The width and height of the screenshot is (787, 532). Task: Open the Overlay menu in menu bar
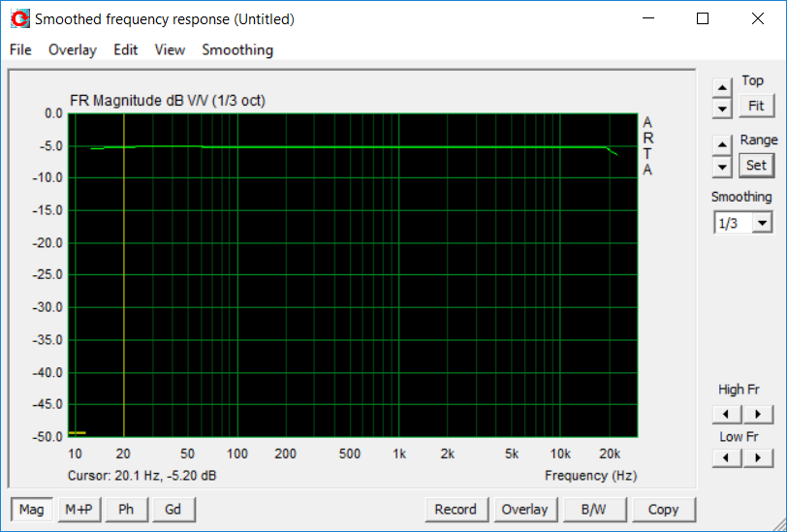73,49
